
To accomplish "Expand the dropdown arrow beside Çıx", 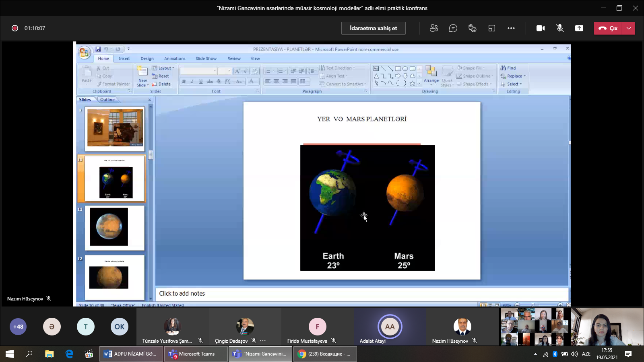I will click(629, 28).
